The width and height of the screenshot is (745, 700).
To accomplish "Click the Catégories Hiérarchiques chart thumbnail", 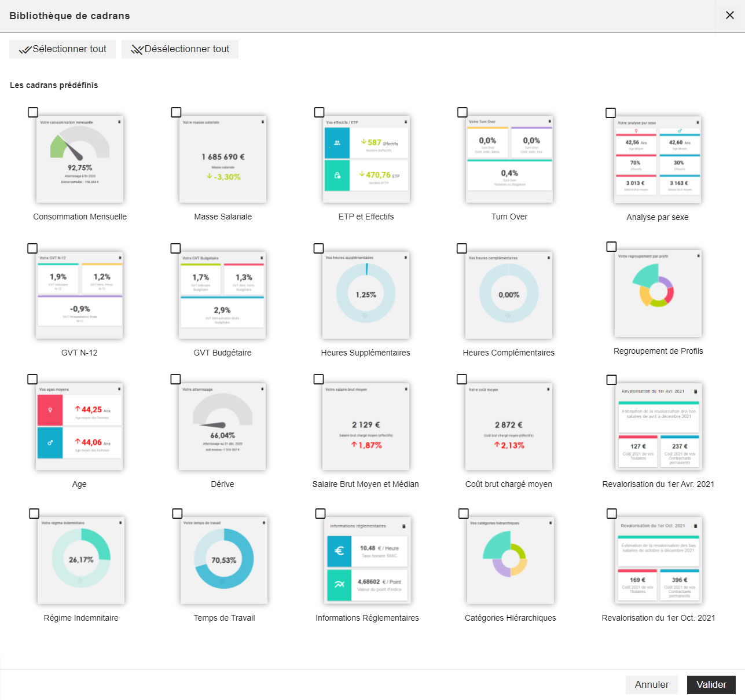I will tap(510, 560).
